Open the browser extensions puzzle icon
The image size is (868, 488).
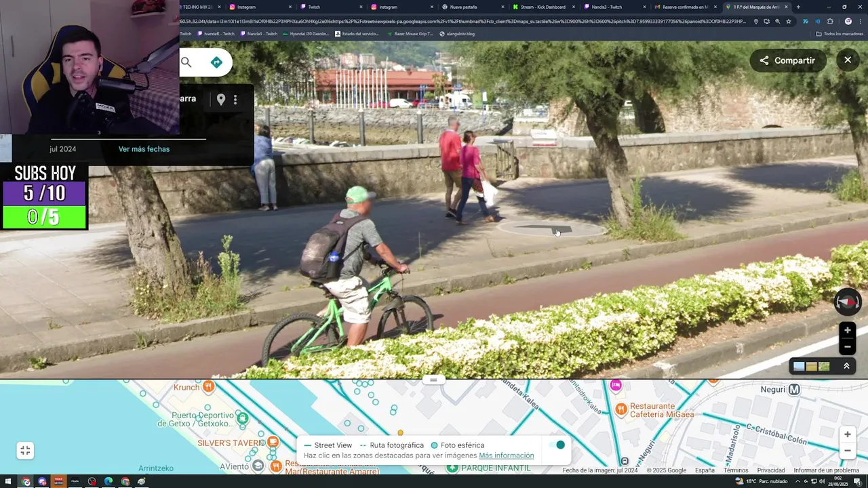point(830,22)
